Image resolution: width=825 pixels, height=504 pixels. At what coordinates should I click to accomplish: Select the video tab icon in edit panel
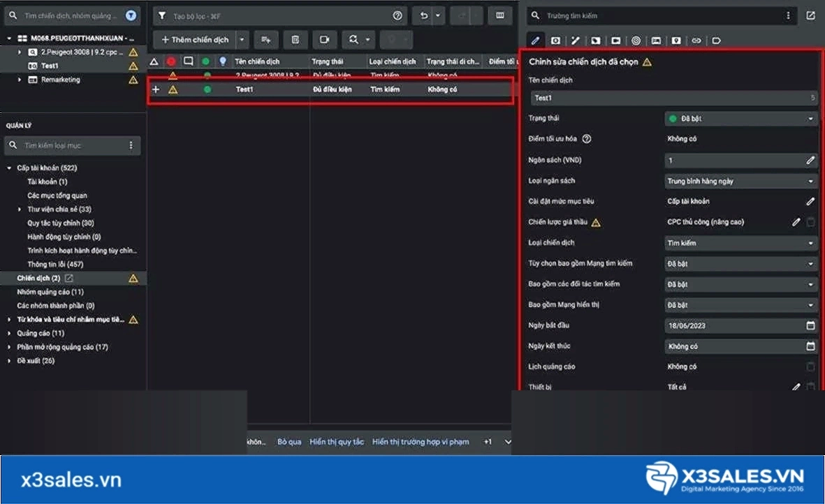tap(615, 40)
